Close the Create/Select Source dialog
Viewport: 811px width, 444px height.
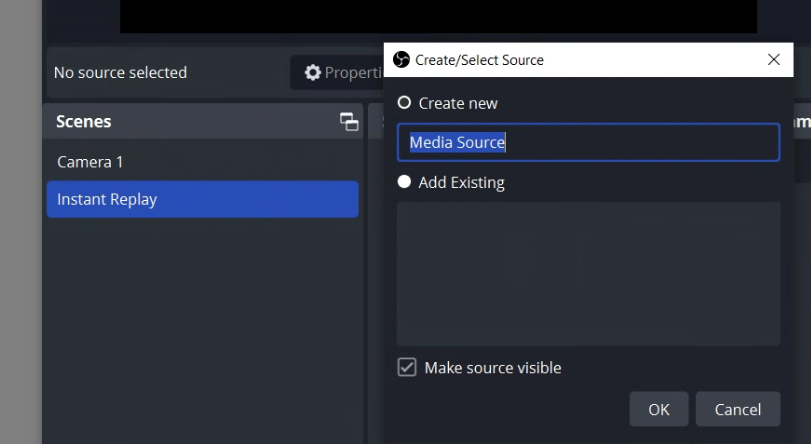773,60
